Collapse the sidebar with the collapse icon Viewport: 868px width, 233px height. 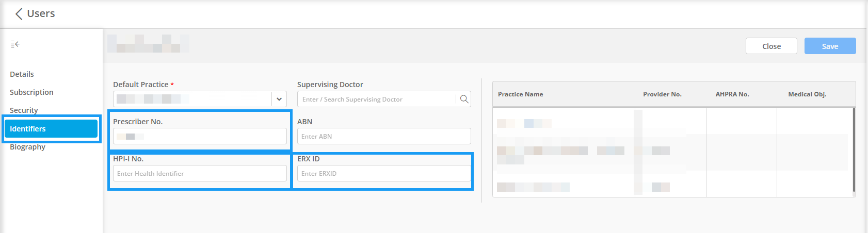click(x=15, y=44)
